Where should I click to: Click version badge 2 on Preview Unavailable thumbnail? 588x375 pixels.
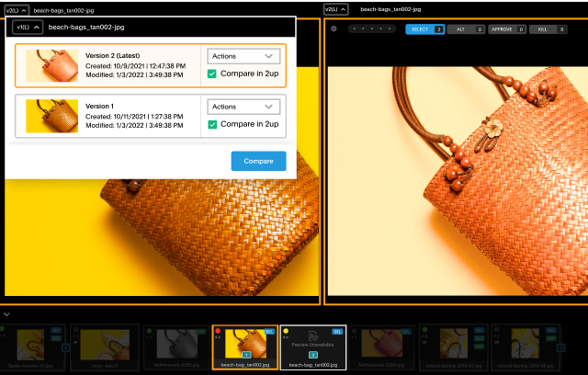[x=312, y=355]
